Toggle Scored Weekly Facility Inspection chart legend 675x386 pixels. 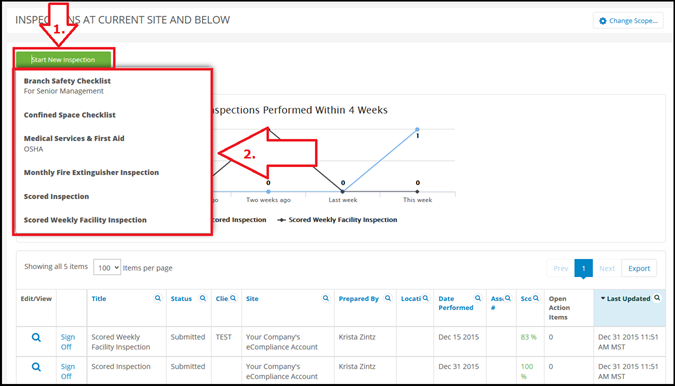pyautogui.click(x=338, y=220)
